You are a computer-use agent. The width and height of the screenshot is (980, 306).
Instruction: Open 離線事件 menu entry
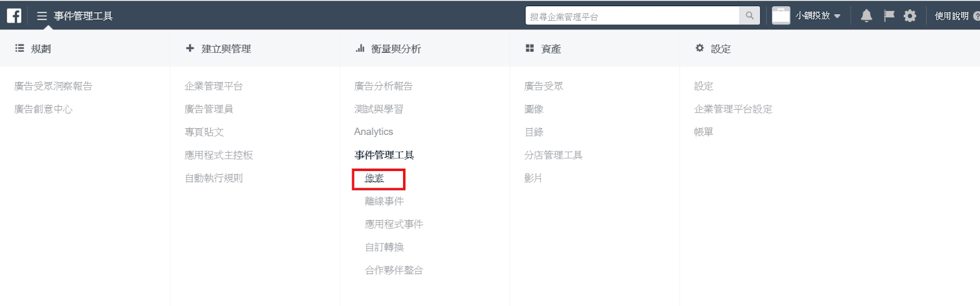coord(384,201)
